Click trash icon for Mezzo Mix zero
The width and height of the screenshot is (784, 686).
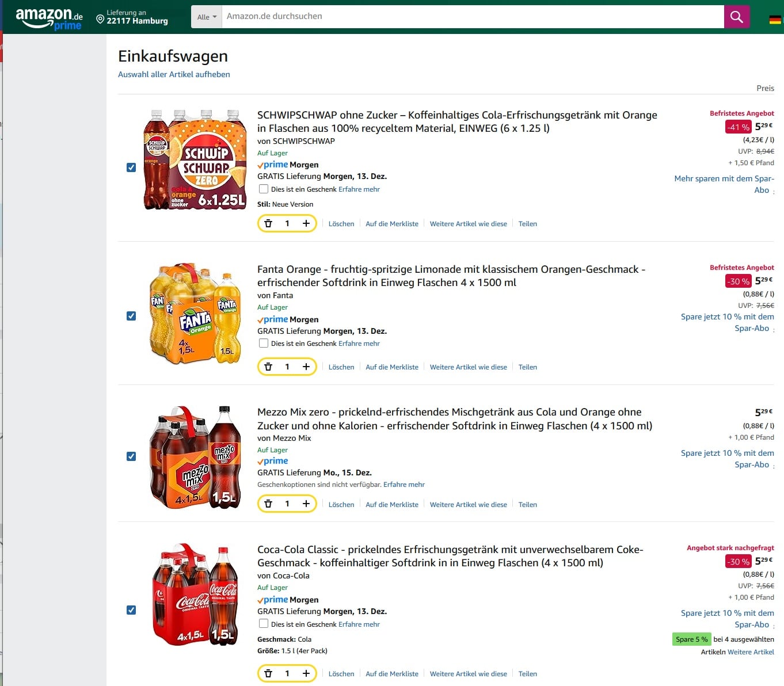click(x=268, y=504)
